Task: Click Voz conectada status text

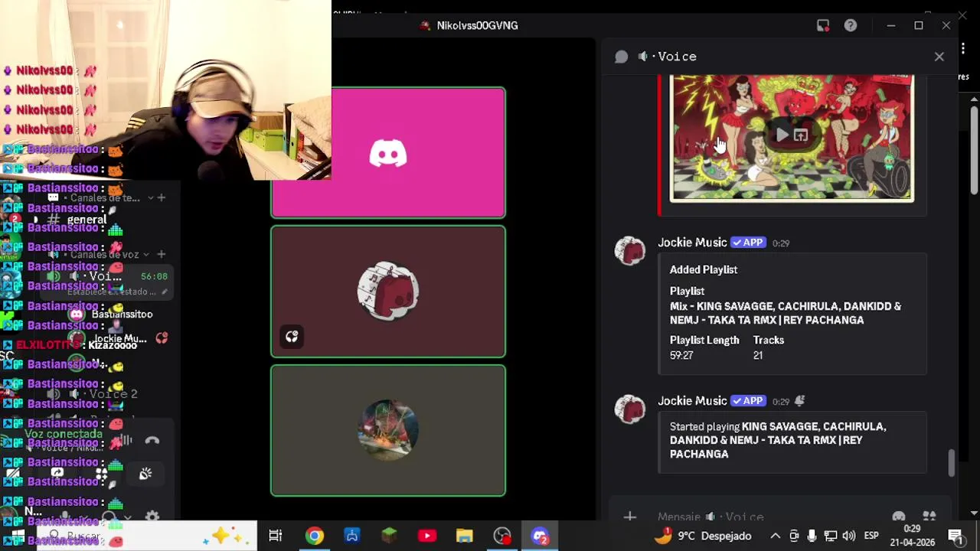Action: click(64, 434)
